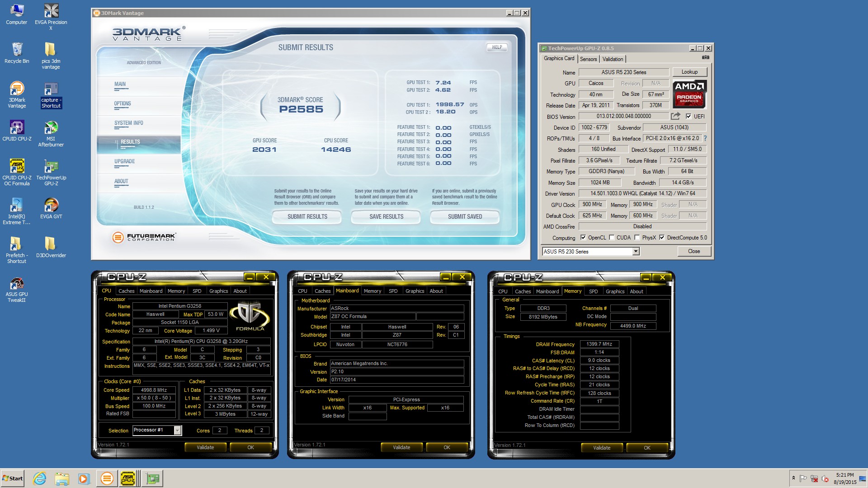868x488 pixels.
Task: Click the HELP button in 3DMark
Action: point(497,47)
